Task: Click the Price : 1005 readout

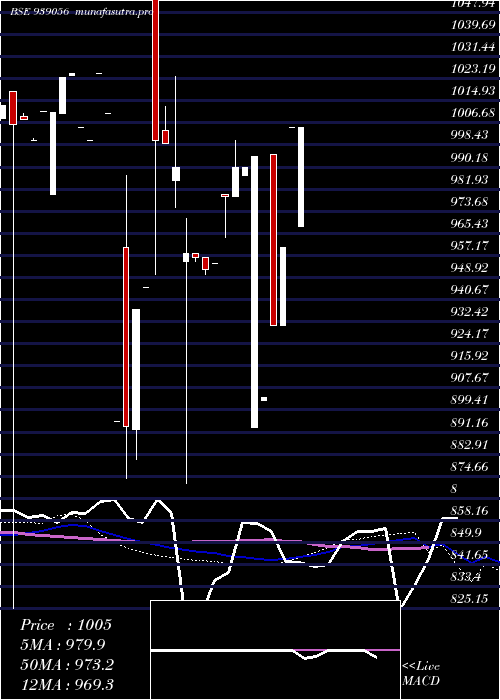Action: 66,625
